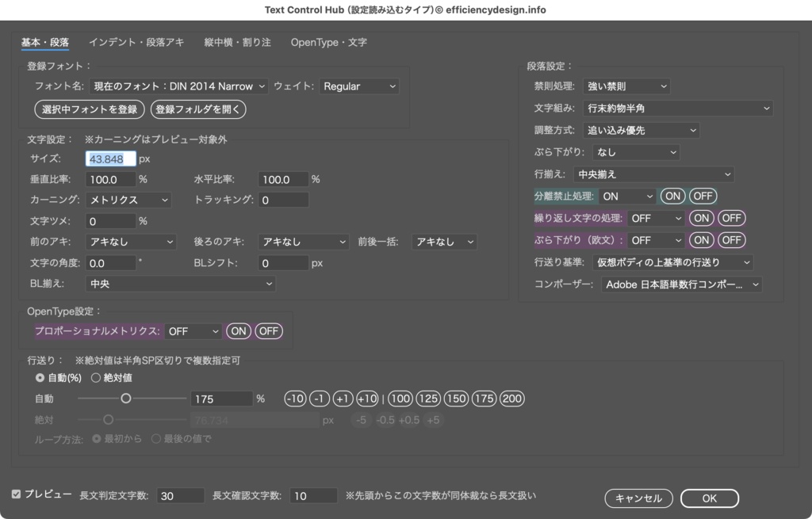
Task: Toggle the プレビュー checkbox
Action: (x=16, y=494)
